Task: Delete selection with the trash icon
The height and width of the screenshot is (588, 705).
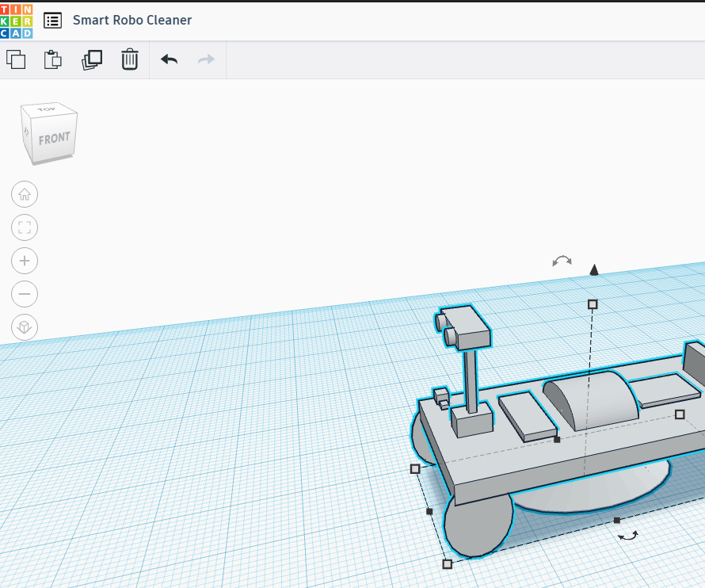Action: 130,59
